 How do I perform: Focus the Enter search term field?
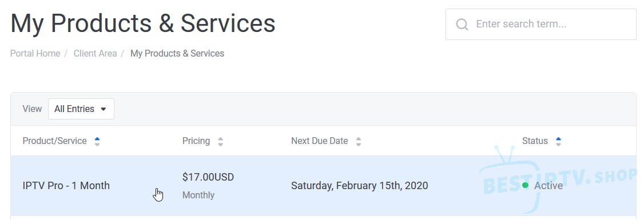pyautogui.click(x=541, y=24)
